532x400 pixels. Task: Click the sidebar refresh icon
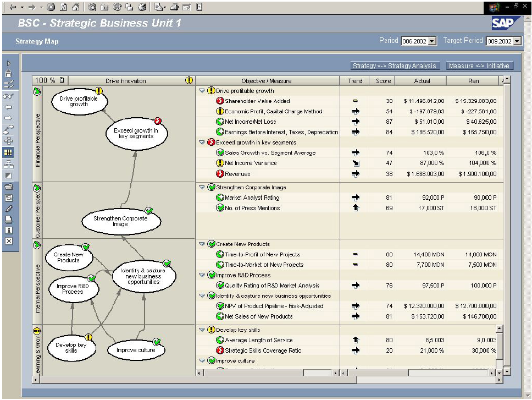tap(9, 198)
